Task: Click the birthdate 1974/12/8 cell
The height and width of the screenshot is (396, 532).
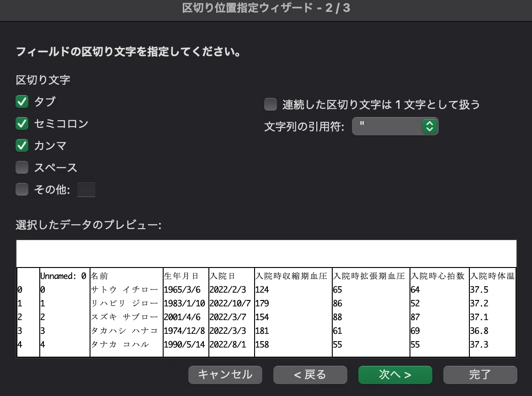Action: 184,331
